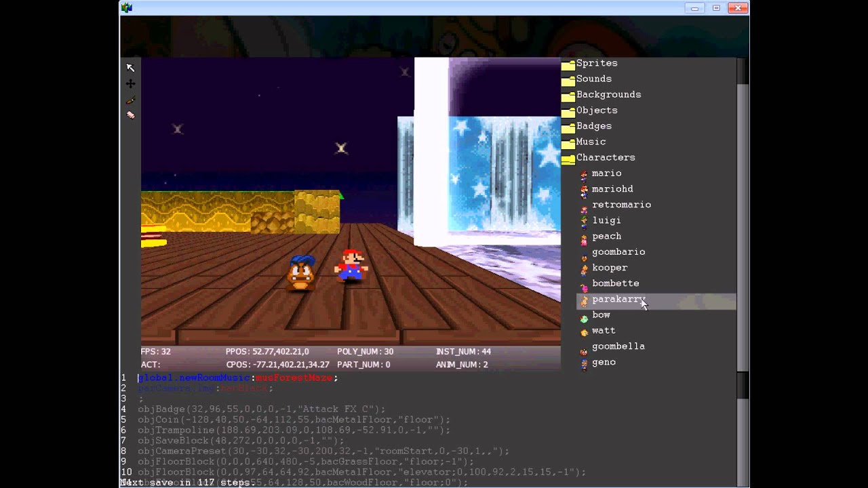Expand the Sprites resource folder

(597, 63)
